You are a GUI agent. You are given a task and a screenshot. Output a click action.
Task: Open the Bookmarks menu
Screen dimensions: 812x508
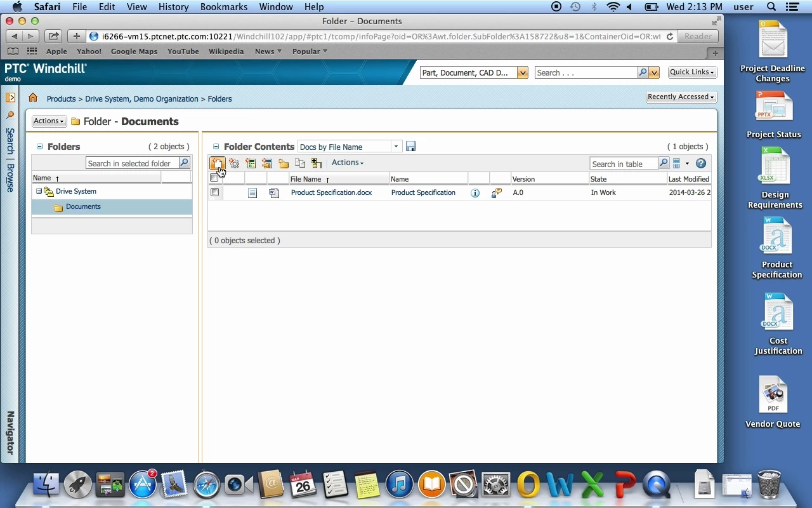pyautogui.click(x=224, y=7)
